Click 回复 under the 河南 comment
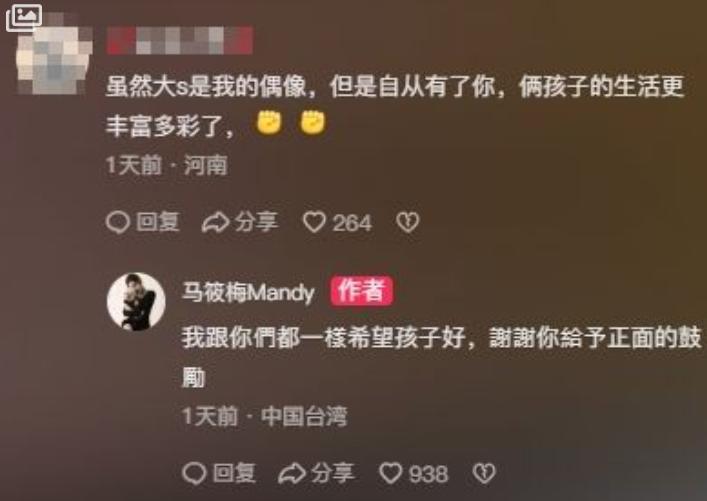 coord(142,222)
